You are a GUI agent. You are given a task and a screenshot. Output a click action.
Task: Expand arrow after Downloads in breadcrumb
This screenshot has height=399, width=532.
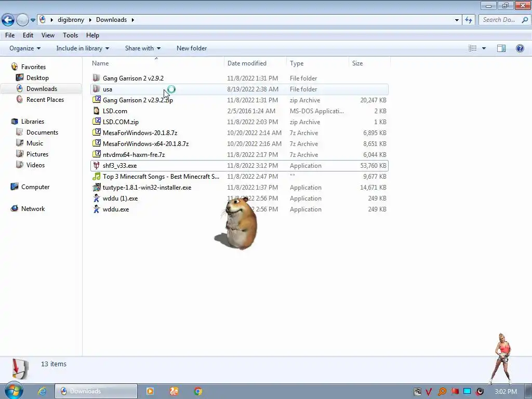tap(132, 20)
